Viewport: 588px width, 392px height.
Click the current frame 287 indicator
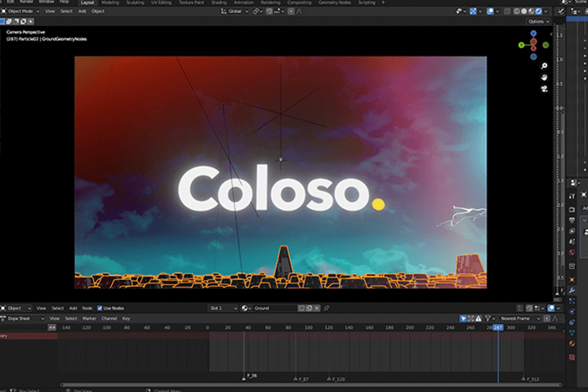click(498, 327)
